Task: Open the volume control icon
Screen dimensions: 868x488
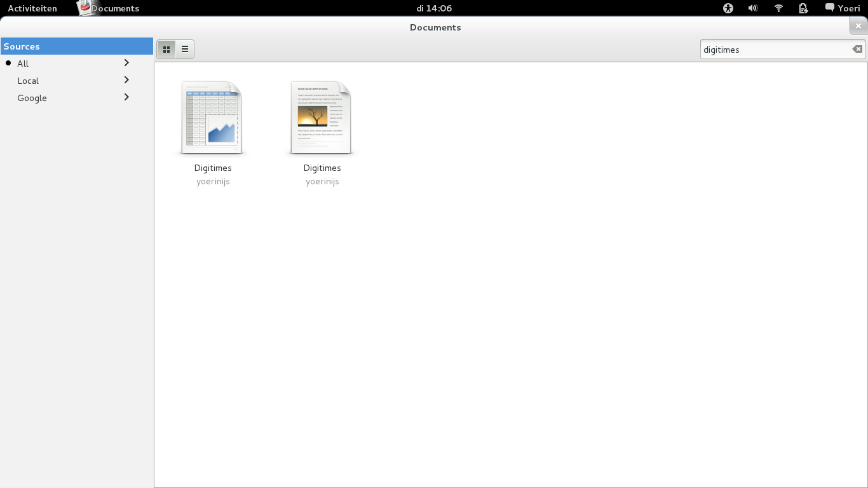Action: [x=753, y=8]
